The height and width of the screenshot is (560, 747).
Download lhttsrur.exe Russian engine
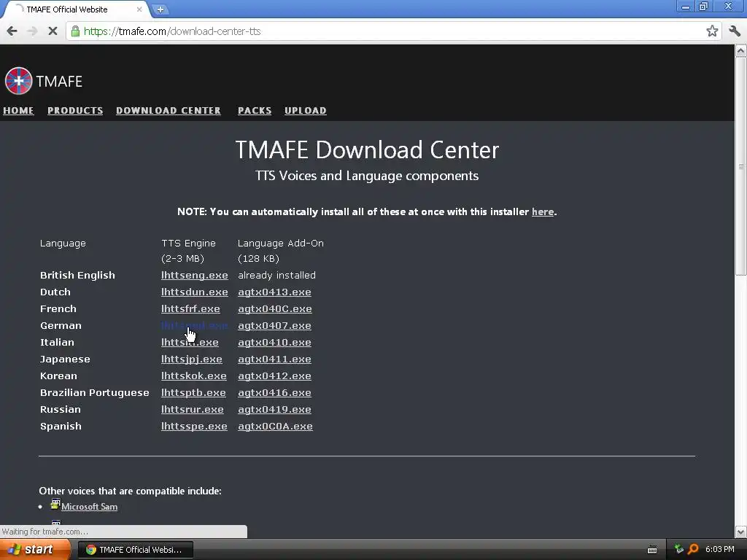pos(193,410)
